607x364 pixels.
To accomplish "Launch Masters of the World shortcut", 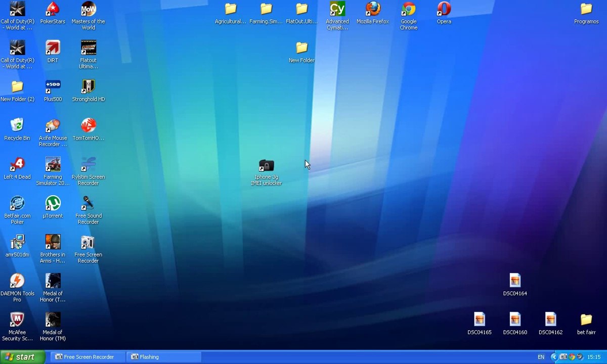I will coord(88,9).
